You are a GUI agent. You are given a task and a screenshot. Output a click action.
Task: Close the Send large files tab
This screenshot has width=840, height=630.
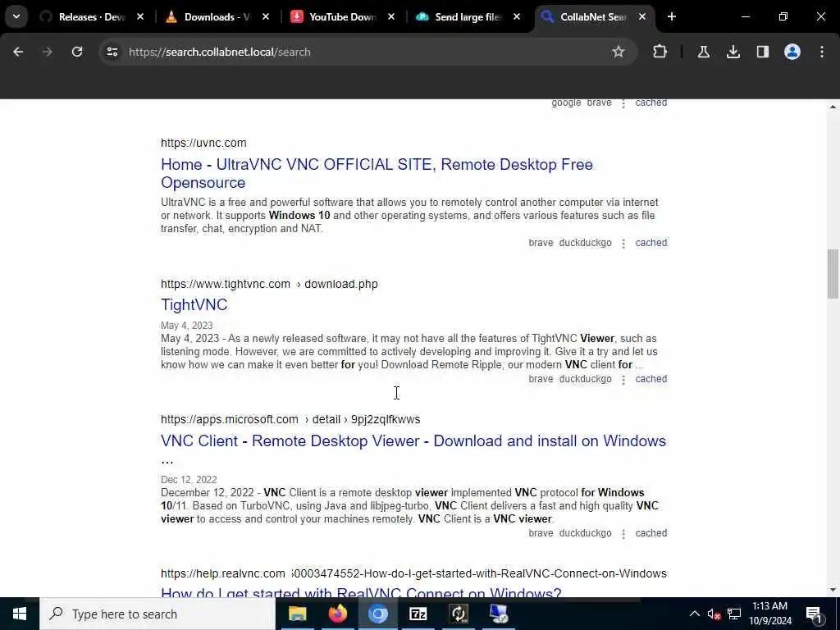click(x=517, y=17)
